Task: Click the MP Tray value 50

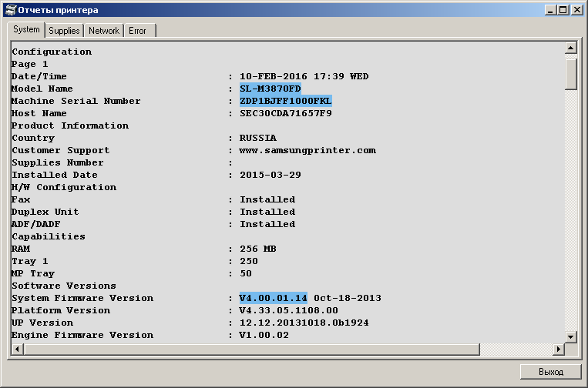Action: [x=246, y=273]
